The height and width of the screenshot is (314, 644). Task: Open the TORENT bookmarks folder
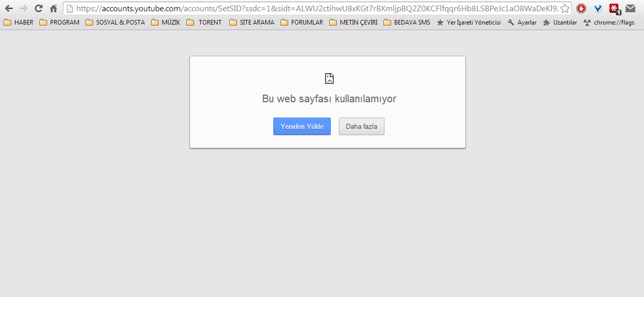tap(204, 23)
